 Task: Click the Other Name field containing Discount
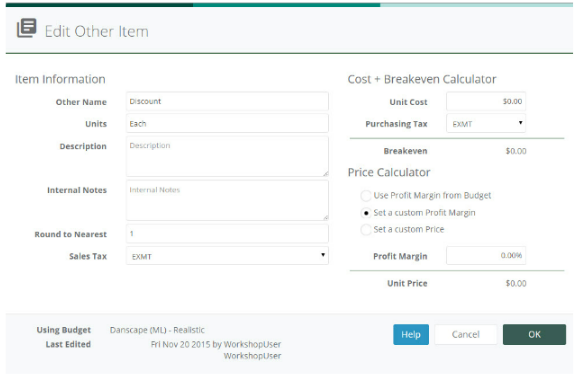[x=227, y=101]
